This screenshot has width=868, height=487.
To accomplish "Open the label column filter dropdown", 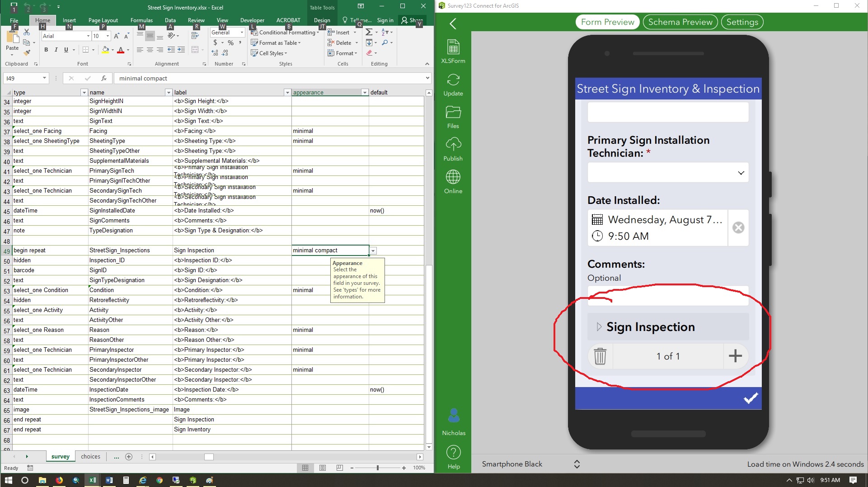I will tap(287, 93).
